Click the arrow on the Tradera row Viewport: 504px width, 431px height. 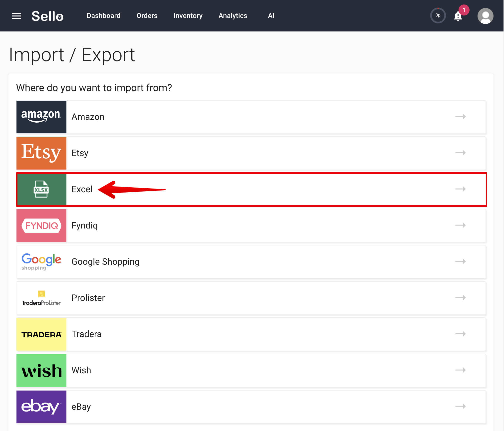pos(460,334)
